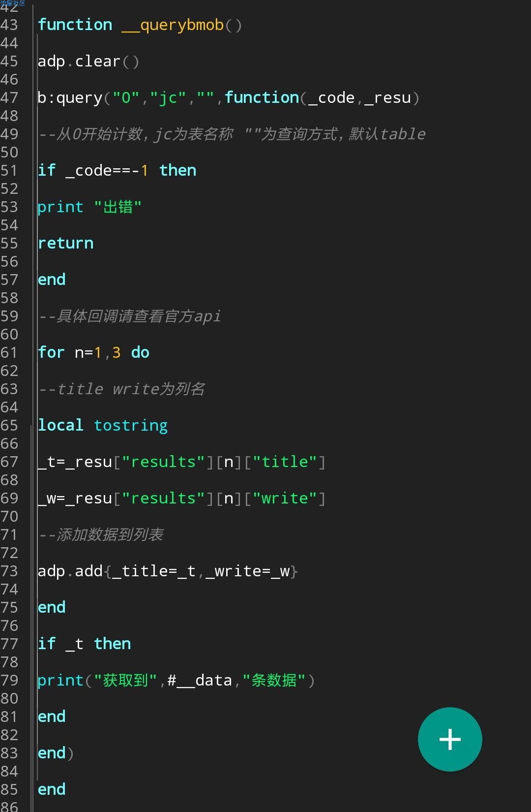Tap the green floating plus button
The width and height of the screenshot is (531, 812).
coord(449,739)
